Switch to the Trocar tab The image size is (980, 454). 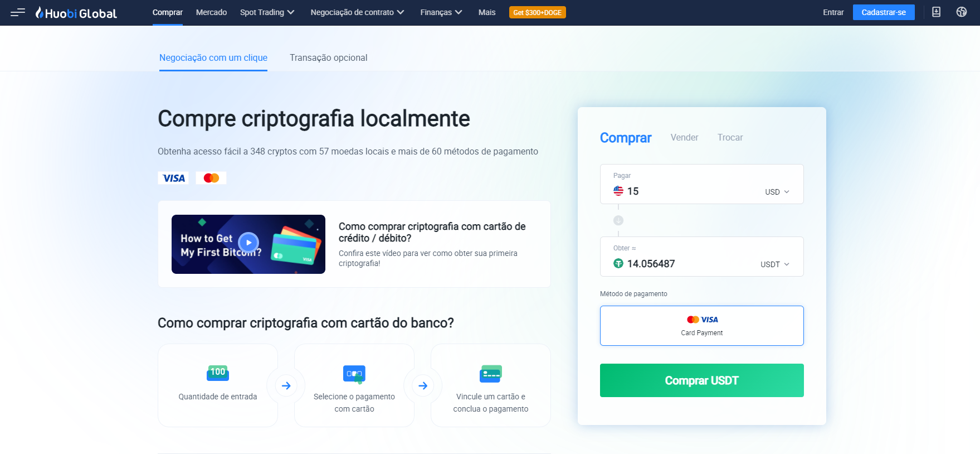click(x=730, y=137)
